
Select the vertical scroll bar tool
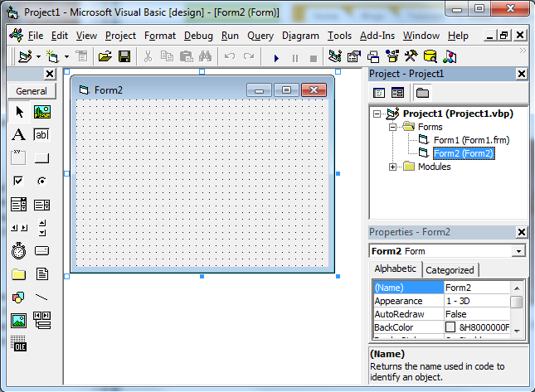(42, 228)
